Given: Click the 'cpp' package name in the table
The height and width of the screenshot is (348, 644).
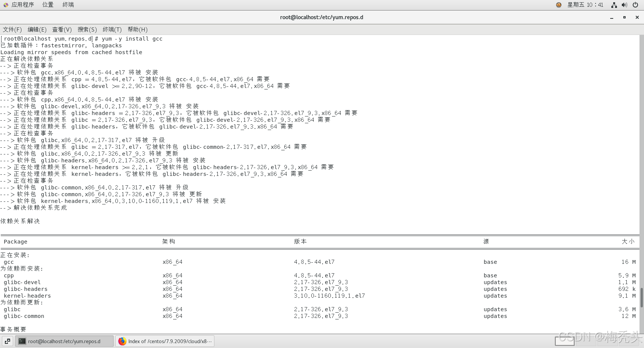Looking at the screenshot, I should (9, 275).
